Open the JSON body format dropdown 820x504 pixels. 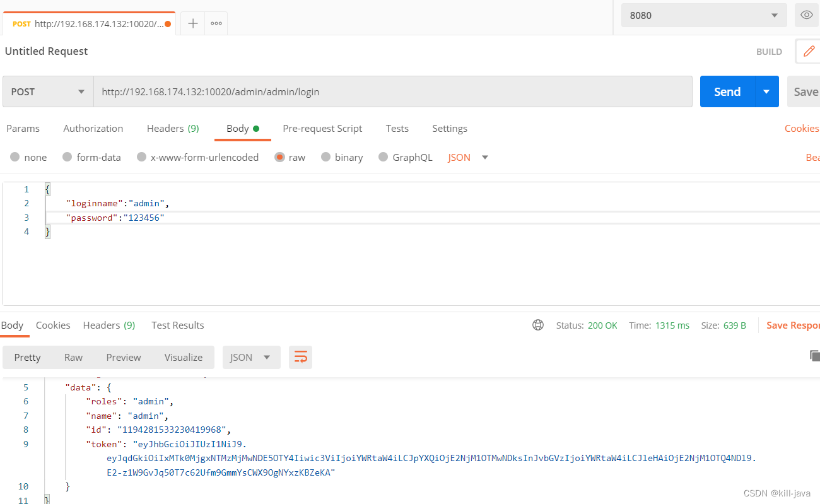click(468, 157)
